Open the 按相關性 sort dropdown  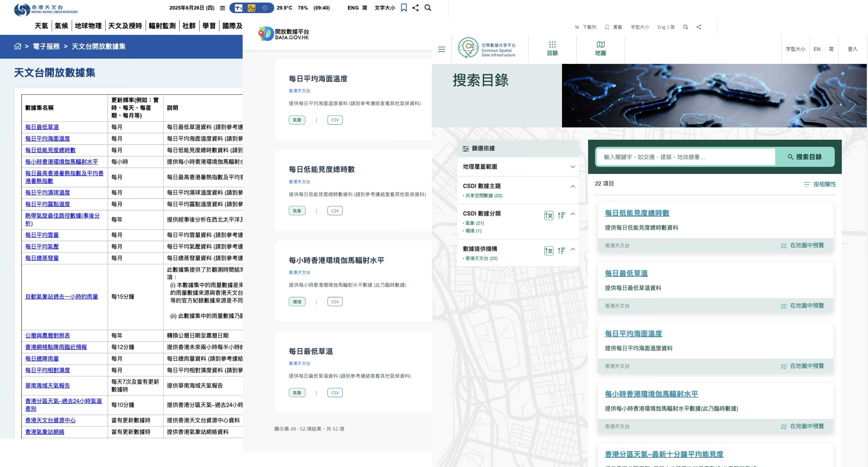click(x=820, y=184)
